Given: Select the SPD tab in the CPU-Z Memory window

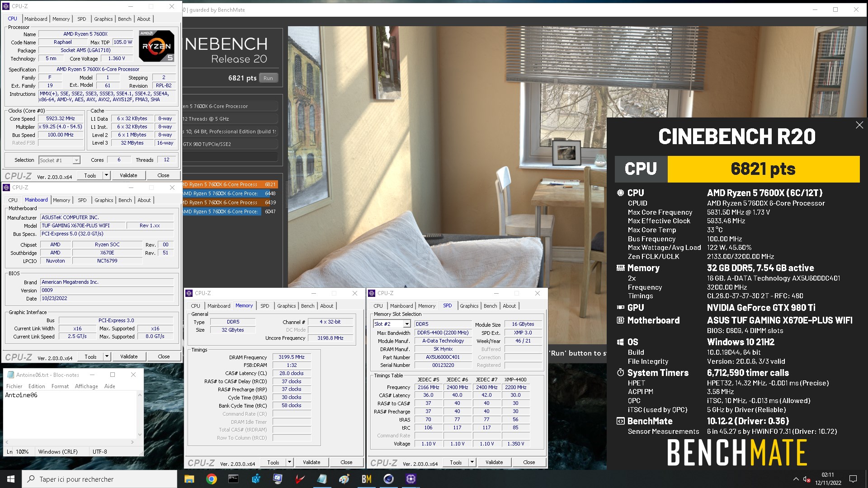Looking at the screenshot, I should click(265, 306).
